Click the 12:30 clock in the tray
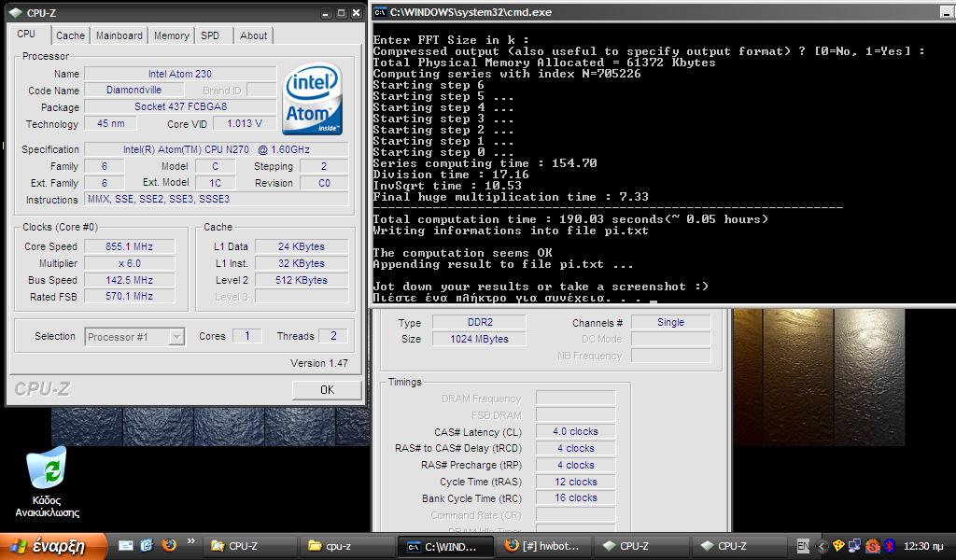The width and height of the screenshot is (956, 560). [x=922, y=546]
